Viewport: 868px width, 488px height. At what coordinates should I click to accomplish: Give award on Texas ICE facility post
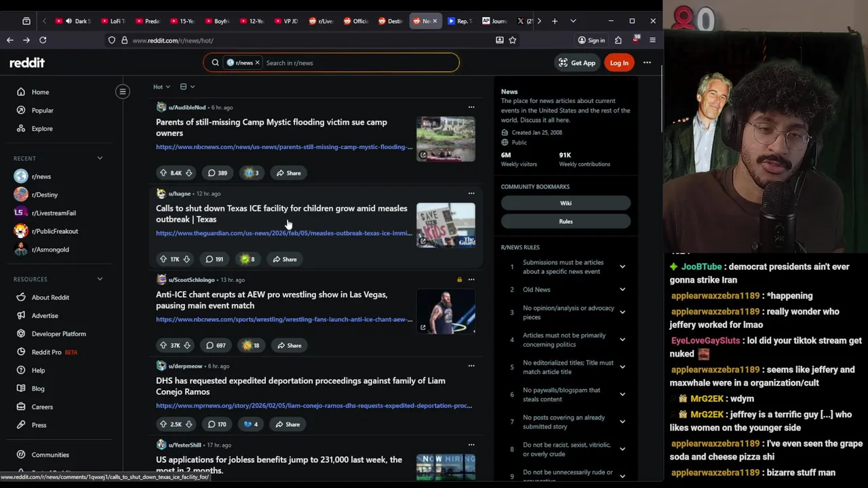(x=248, y=259)
